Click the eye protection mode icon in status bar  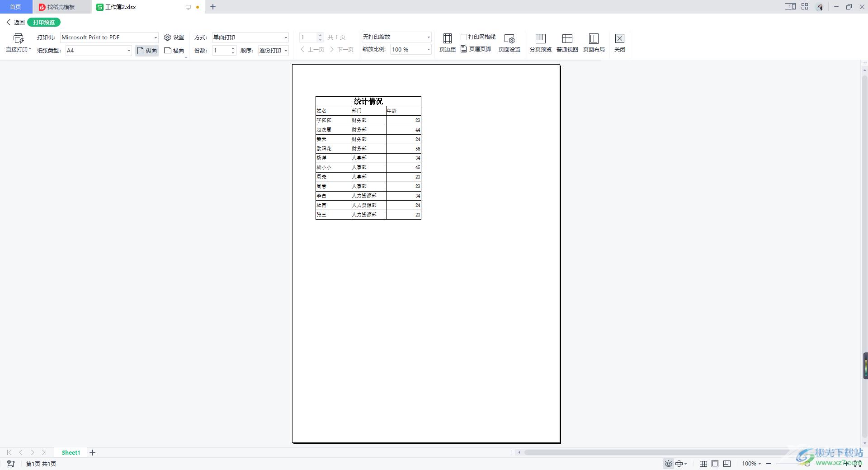668,464
